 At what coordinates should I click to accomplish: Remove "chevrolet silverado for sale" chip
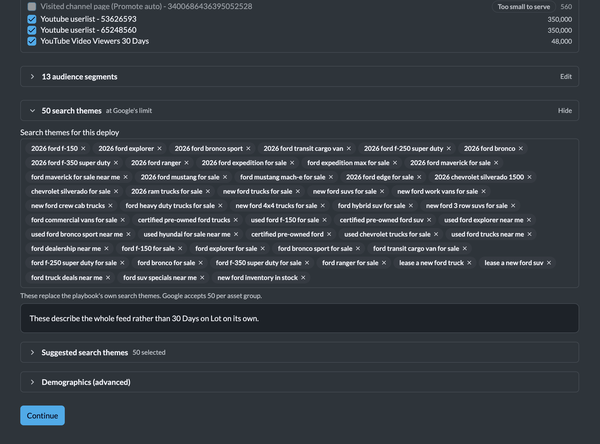tap(116, 191)
